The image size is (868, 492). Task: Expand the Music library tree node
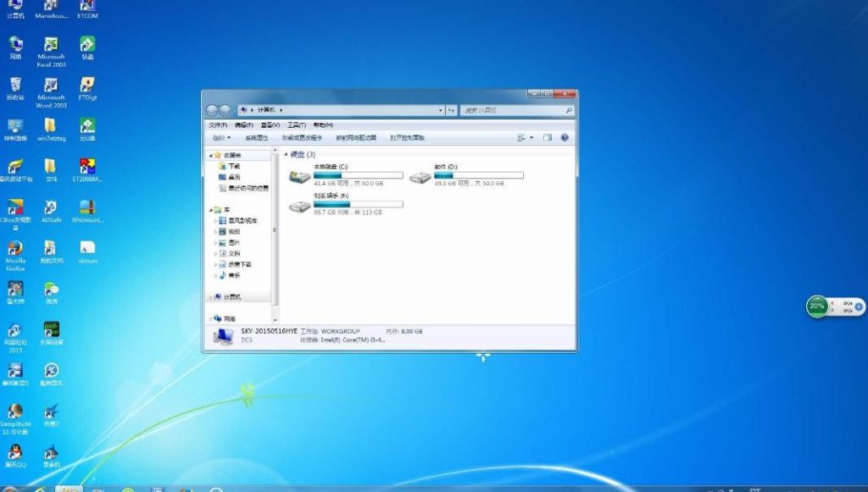click(x=215, y=275)
